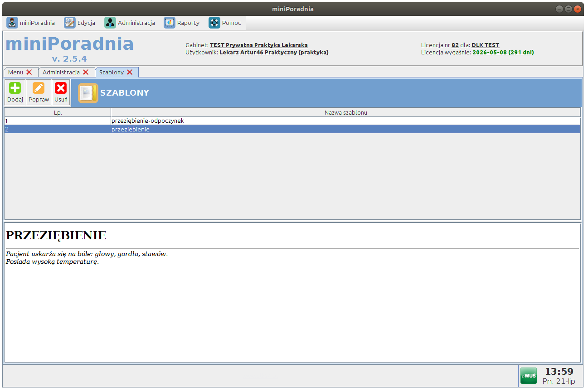Switch to the Administracja tab
Viewport: 588px width, 392px height.
point(61,73)
